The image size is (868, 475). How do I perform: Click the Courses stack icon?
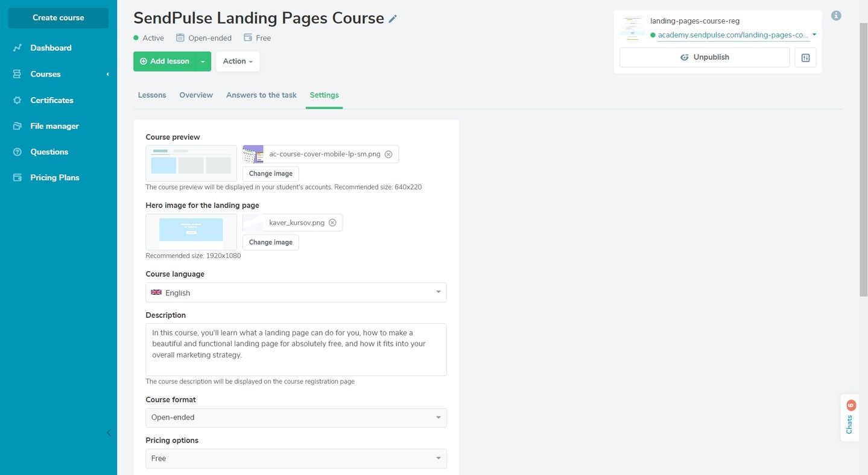(x=17, y=74)
